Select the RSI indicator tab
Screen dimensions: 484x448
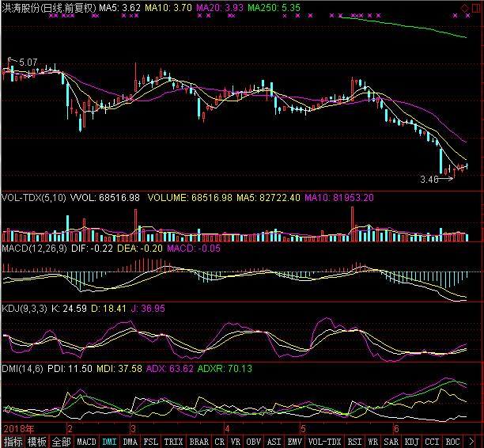(x=354, y=442)
